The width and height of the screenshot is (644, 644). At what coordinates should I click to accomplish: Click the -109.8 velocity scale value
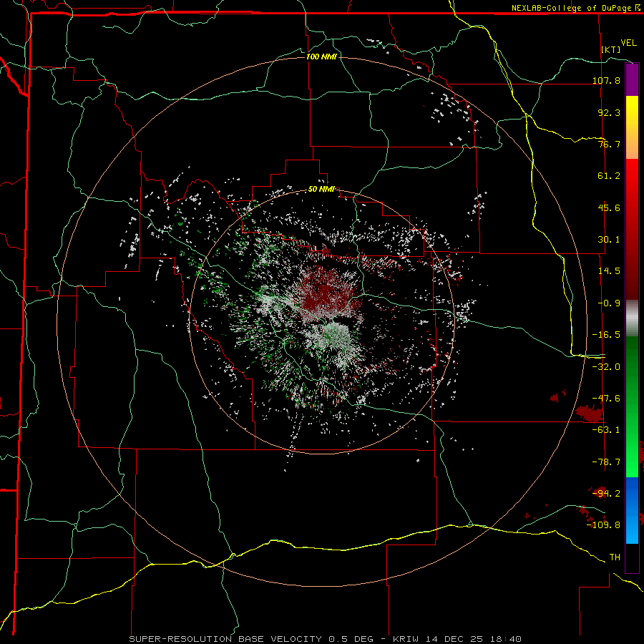(x=603, y=525)
